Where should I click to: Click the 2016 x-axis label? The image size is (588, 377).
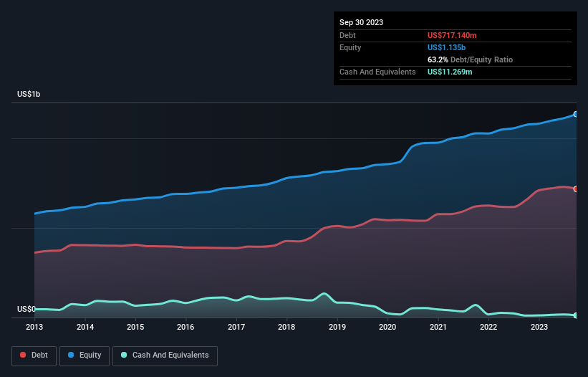pyautogui.click(x=185, y=327)
